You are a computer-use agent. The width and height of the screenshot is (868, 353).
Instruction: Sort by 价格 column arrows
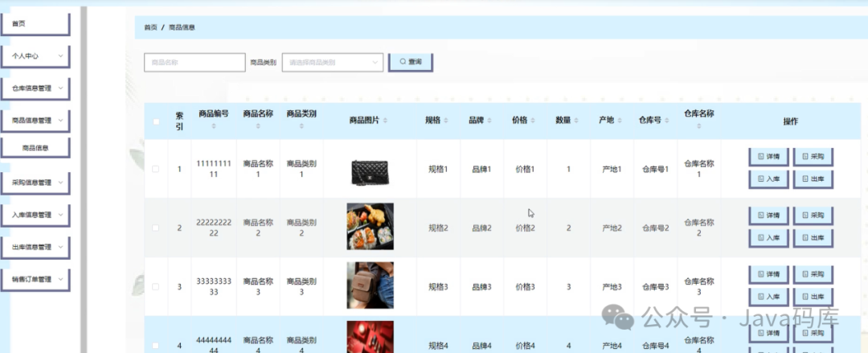[533, 121]
